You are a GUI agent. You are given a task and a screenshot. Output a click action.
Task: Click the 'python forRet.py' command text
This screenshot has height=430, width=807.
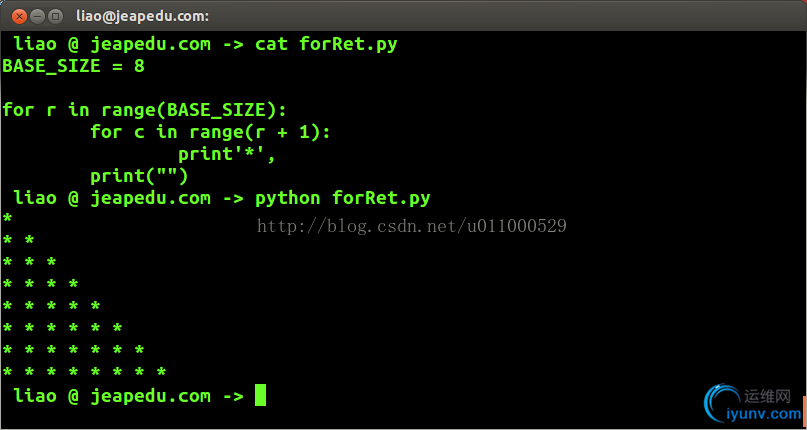[343, 198]
